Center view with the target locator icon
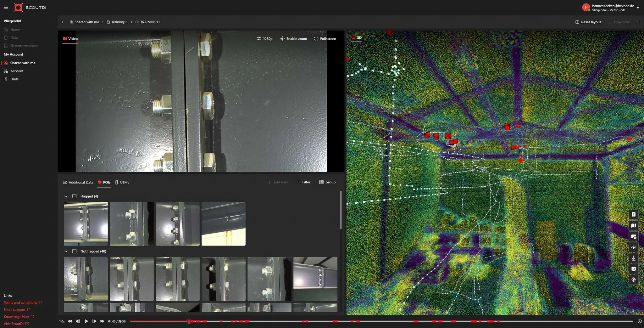 634,280
